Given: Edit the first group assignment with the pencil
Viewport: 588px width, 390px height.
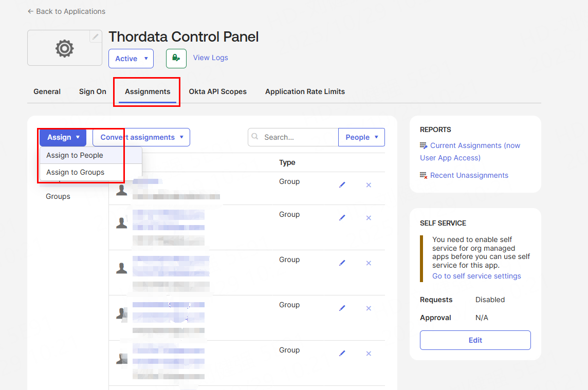Looking at the screenshot, I should click(x=342, y=185).
